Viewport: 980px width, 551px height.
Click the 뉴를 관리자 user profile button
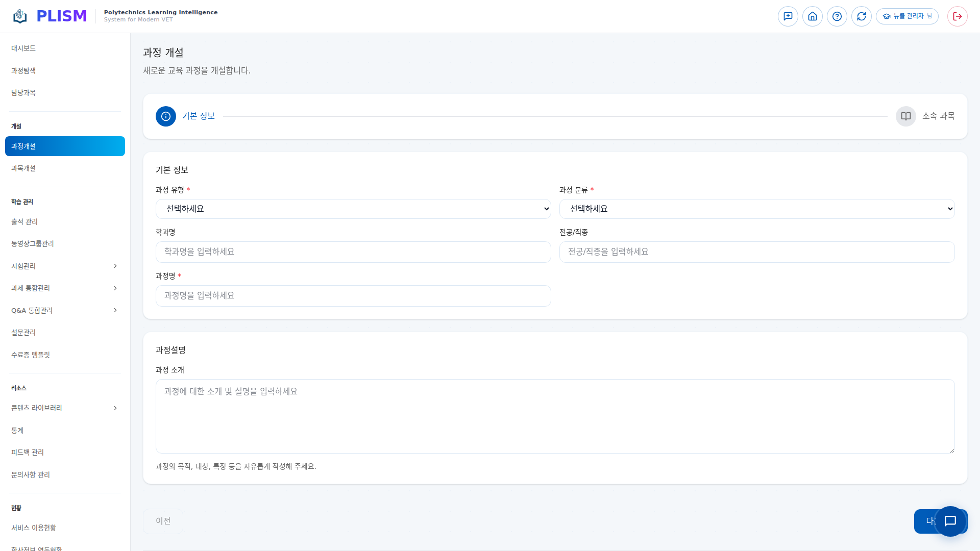tap(906, 16)
